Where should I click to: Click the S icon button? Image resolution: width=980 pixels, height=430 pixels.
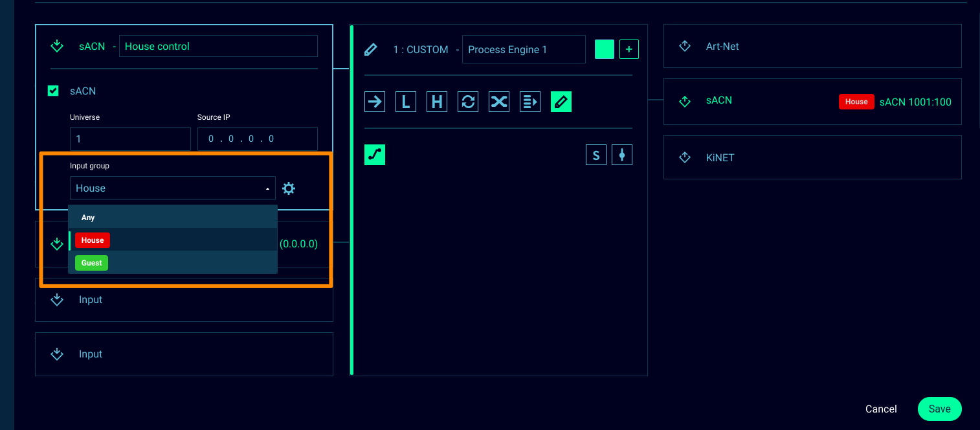596,155
